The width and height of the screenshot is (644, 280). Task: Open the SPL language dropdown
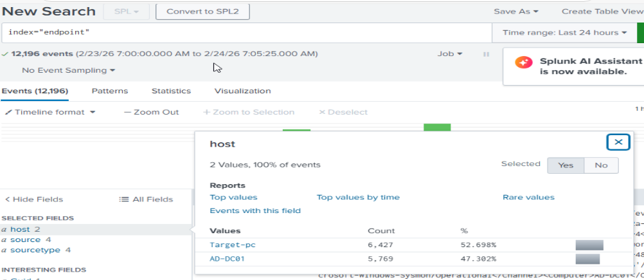127,12
